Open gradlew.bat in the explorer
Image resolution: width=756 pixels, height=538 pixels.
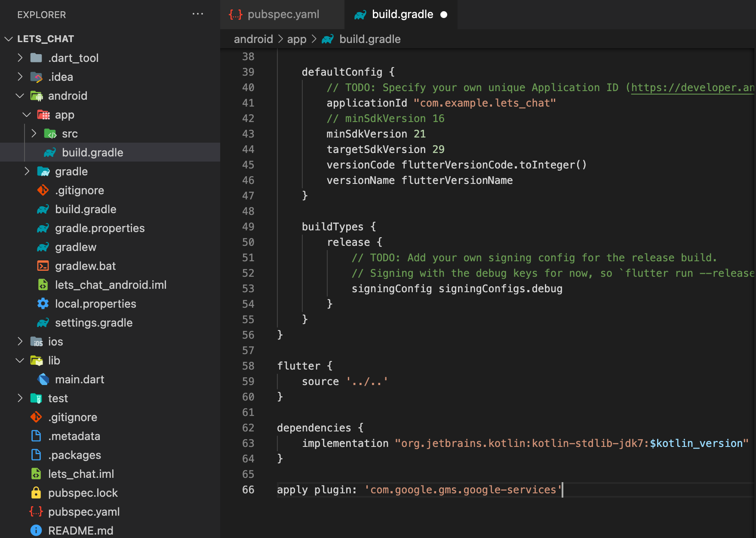110,266
